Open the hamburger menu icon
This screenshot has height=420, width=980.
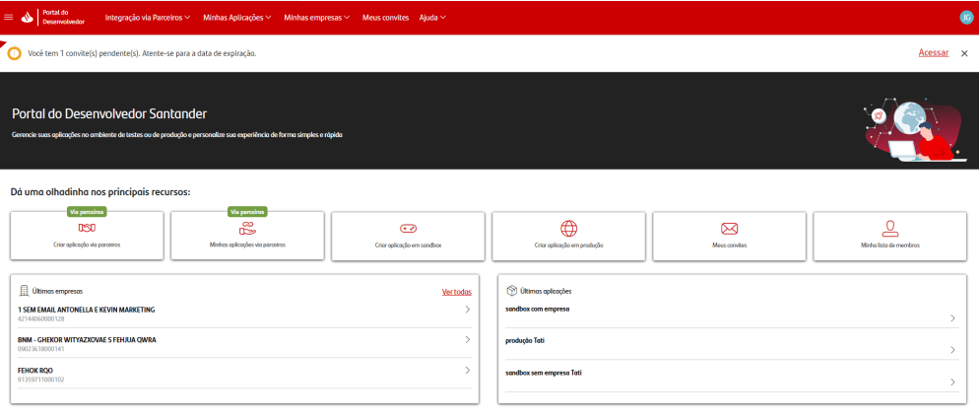(x=9, y=17)
